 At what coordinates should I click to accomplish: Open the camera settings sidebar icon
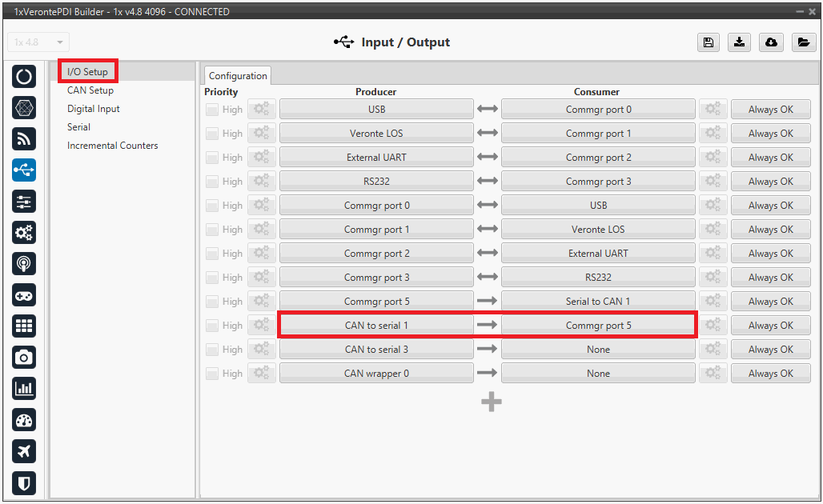tap(24, 358)
